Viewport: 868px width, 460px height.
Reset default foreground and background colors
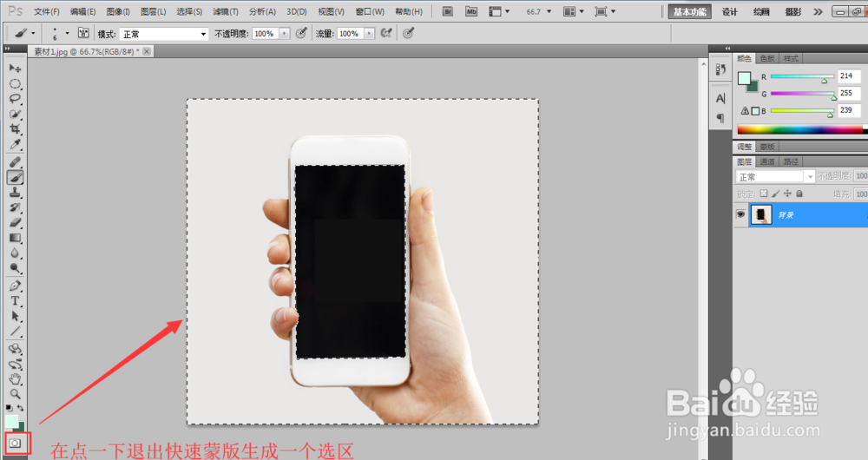(x=9, y=408)
